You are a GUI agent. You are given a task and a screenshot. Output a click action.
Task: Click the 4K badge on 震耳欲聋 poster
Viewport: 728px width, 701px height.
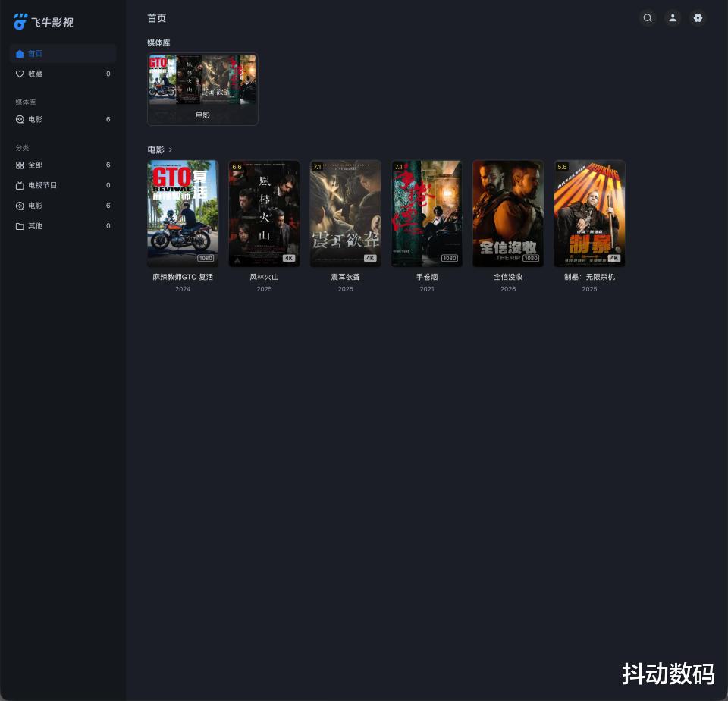click(x=370, y=258)
